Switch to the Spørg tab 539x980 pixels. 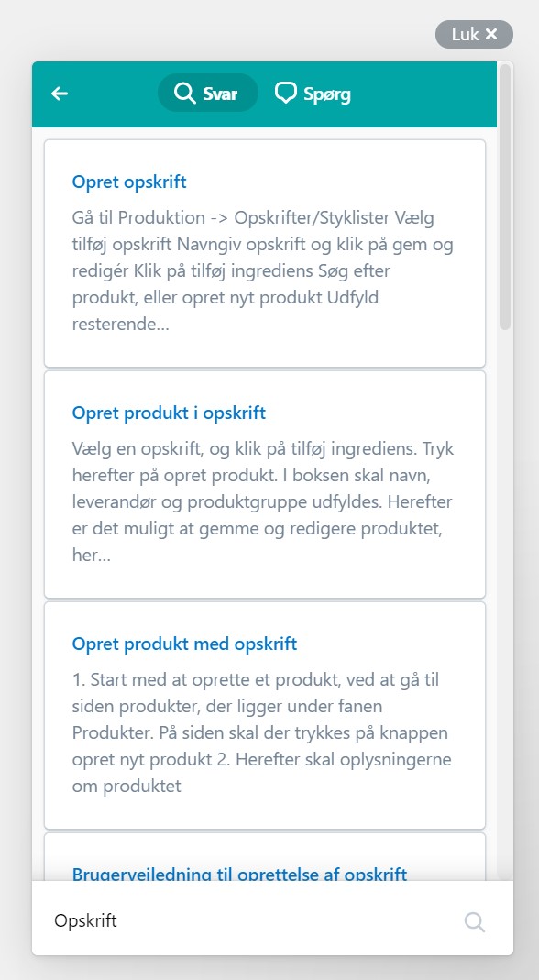(x=313, y=94)
